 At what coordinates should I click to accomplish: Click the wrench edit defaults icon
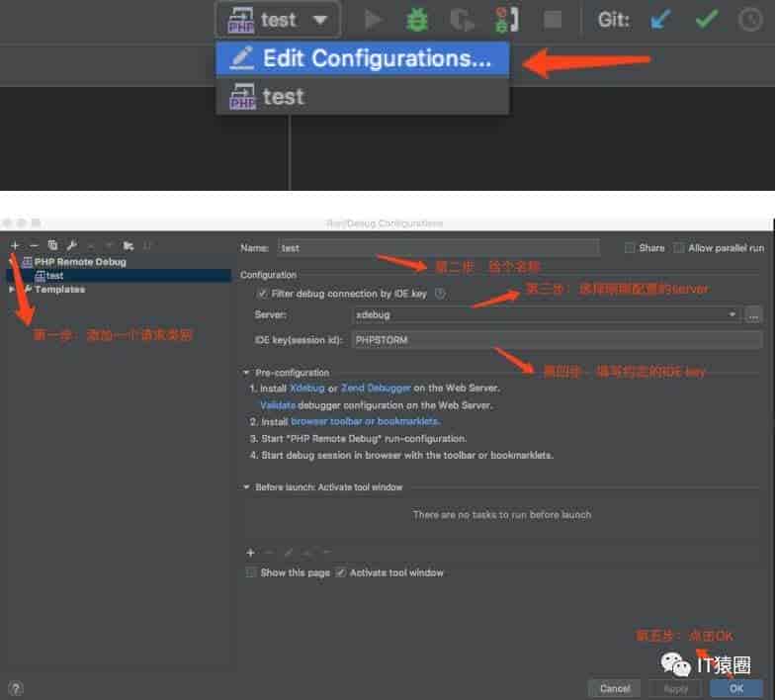71,245
